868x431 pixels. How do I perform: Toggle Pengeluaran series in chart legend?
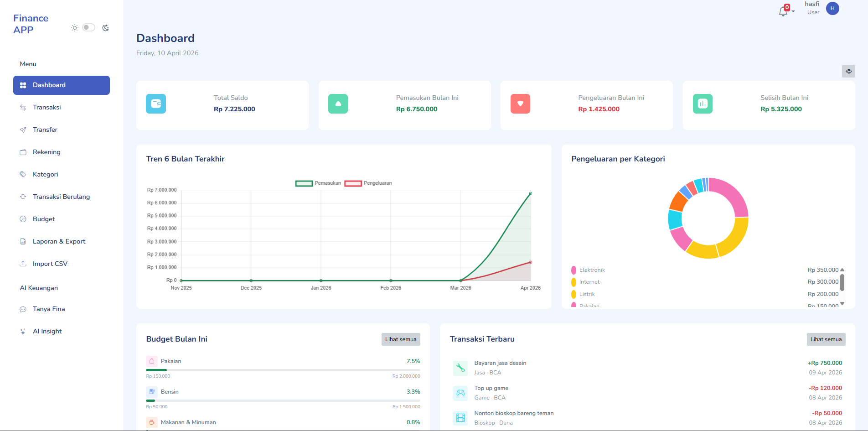368,183
